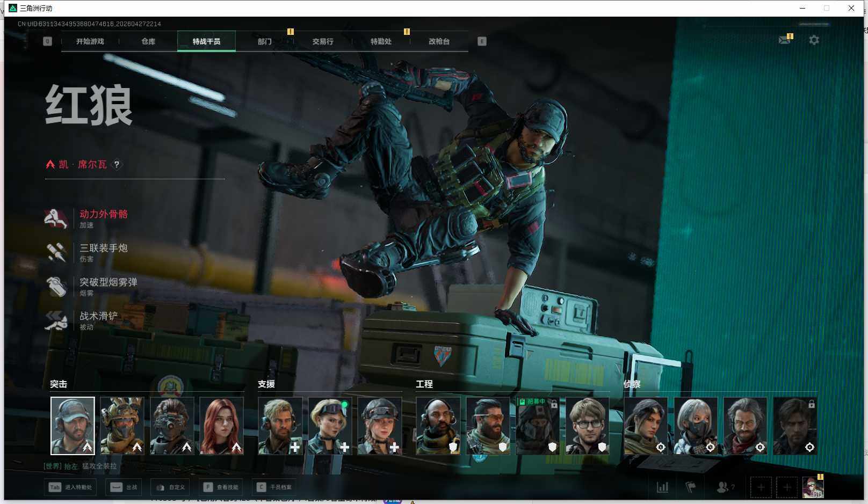Switch to the 仓库 tab
The width and height of the screenshot is (868, 504).
point(148,41)
